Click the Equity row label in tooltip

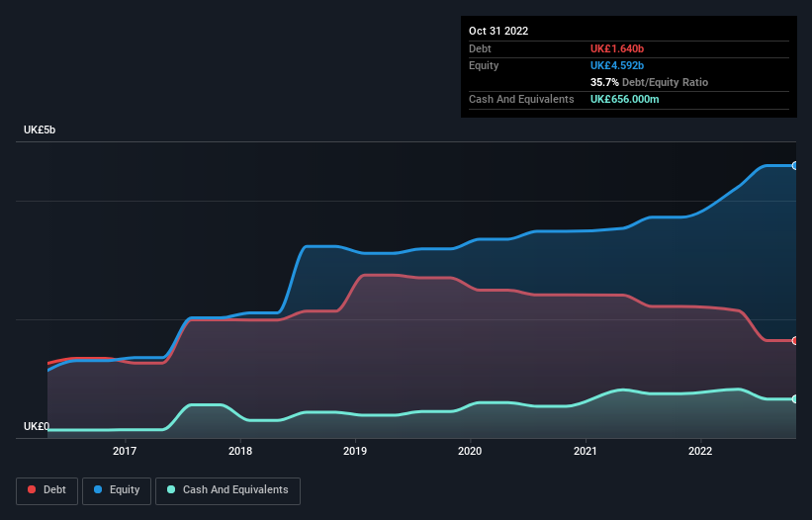point(484,65)
